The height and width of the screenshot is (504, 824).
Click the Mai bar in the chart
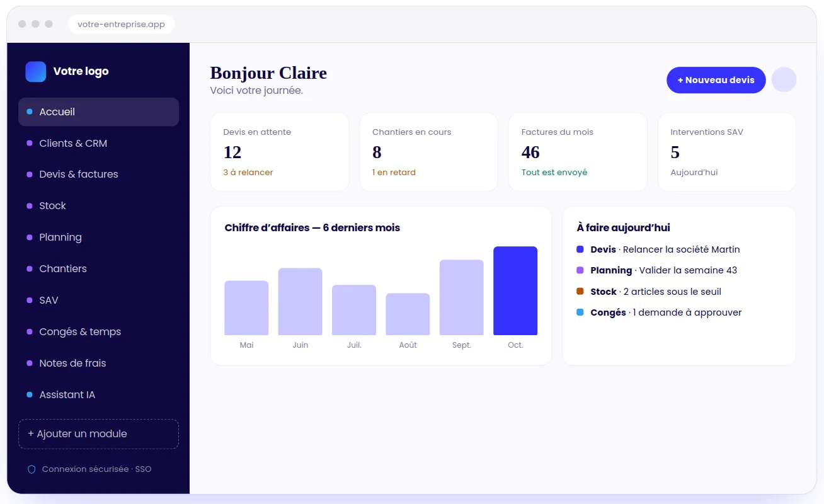click(x=246, y=308)
